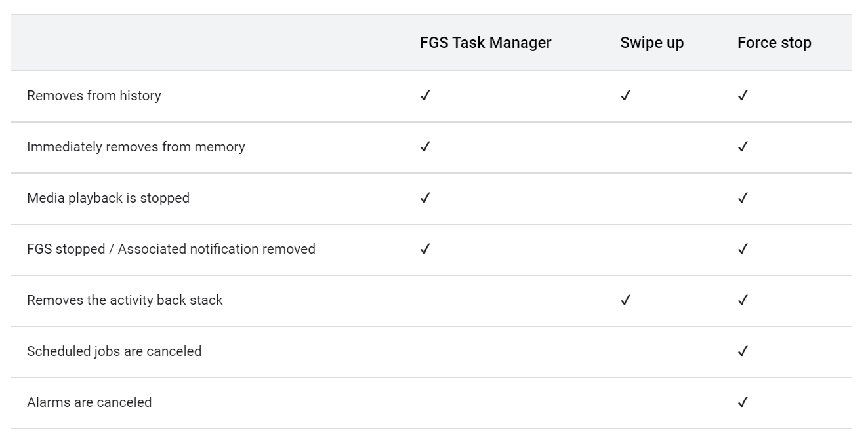Select the Removes from history row label

point(94,96)
